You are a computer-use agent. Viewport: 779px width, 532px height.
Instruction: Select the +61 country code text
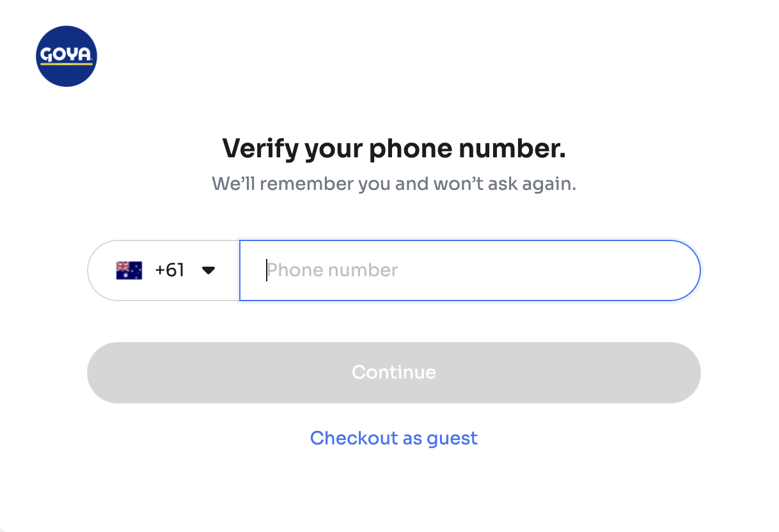point(169,270)
